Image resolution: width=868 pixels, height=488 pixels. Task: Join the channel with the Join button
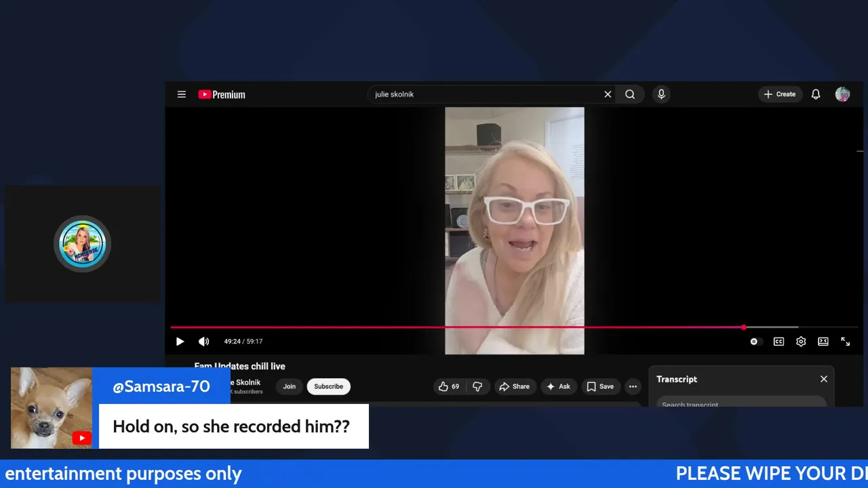click(x=289, y=386)
